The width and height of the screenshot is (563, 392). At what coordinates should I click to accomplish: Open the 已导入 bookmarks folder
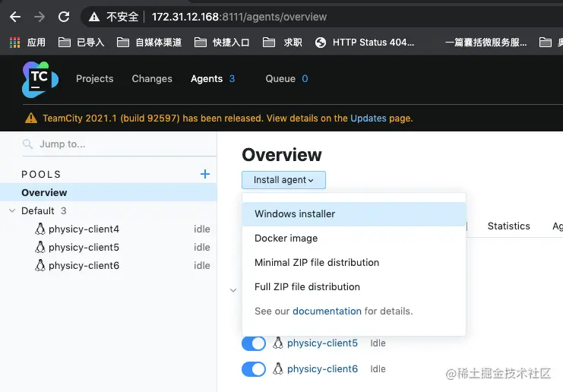[81, 43]
